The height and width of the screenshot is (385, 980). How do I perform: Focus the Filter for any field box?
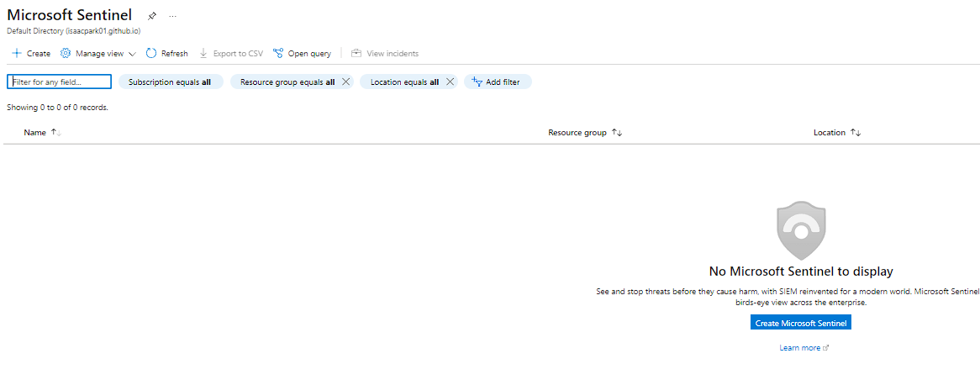[60, 82]
